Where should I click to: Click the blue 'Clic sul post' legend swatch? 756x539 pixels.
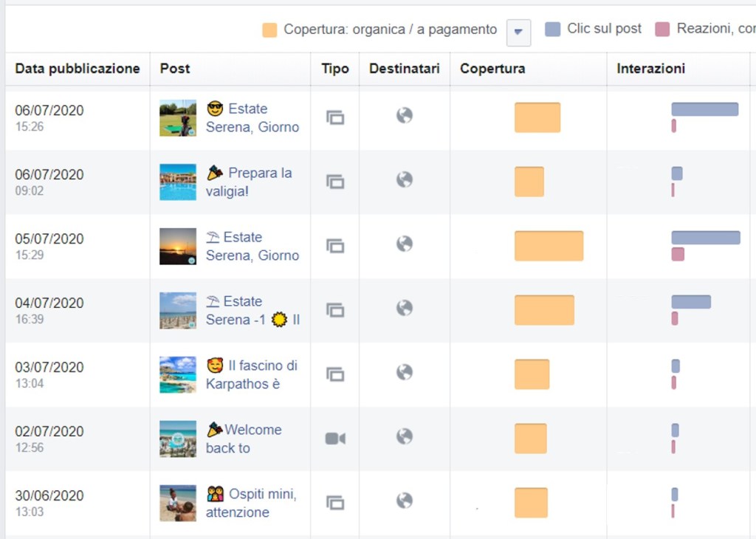coord(553,29)
